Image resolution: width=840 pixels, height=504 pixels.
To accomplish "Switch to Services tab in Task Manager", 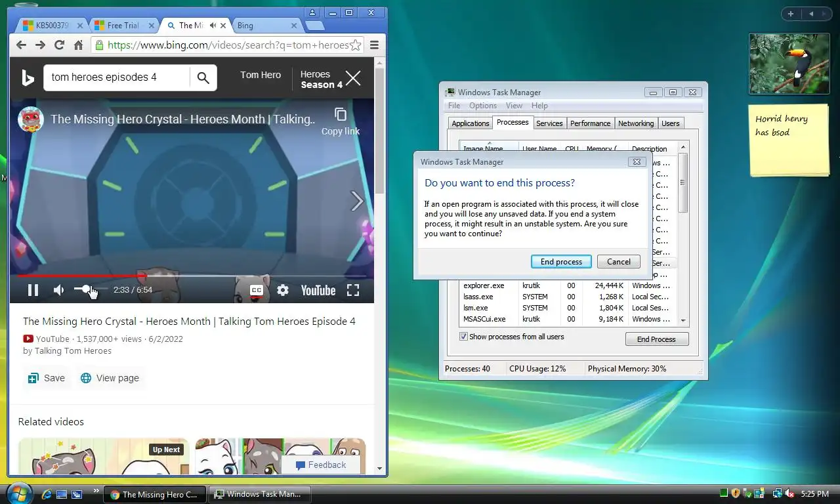I will coord(549,123).
